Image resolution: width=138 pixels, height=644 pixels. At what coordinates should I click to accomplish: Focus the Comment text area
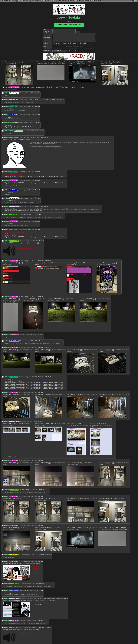pyautogui.click(x=74, y=37)
